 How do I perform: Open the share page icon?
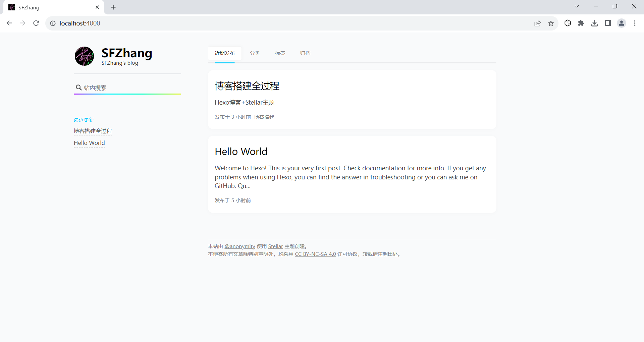click(537, 23)
